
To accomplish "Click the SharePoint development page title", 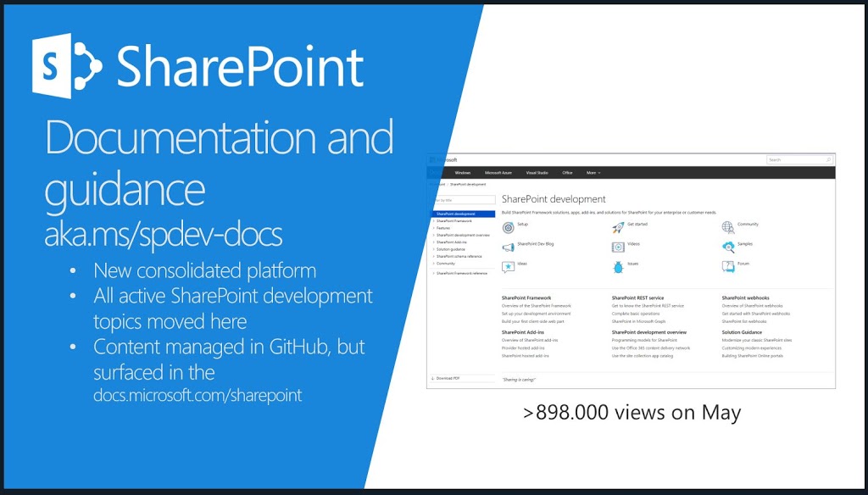I will click(554, 199).
